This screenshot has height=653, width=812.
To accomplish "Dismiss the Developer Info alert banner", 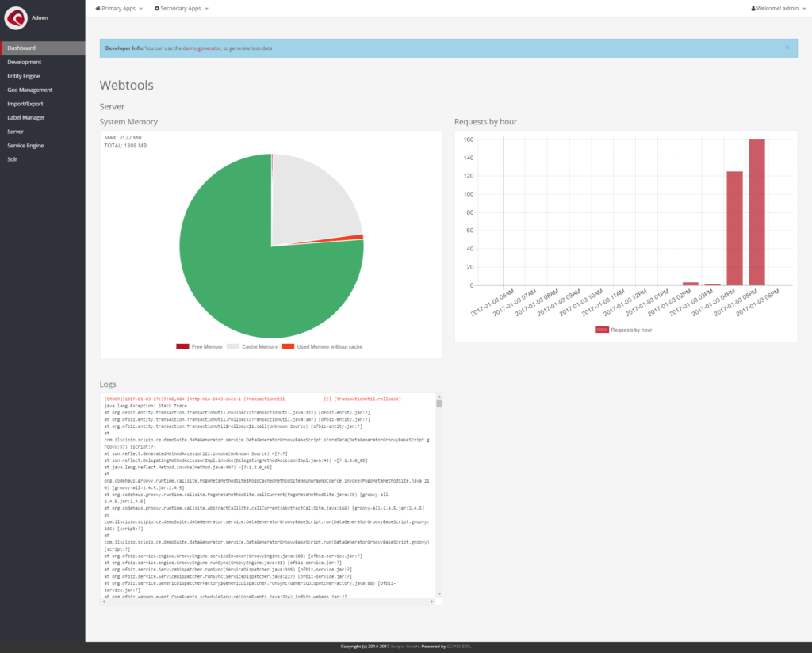I will point(787,48).
